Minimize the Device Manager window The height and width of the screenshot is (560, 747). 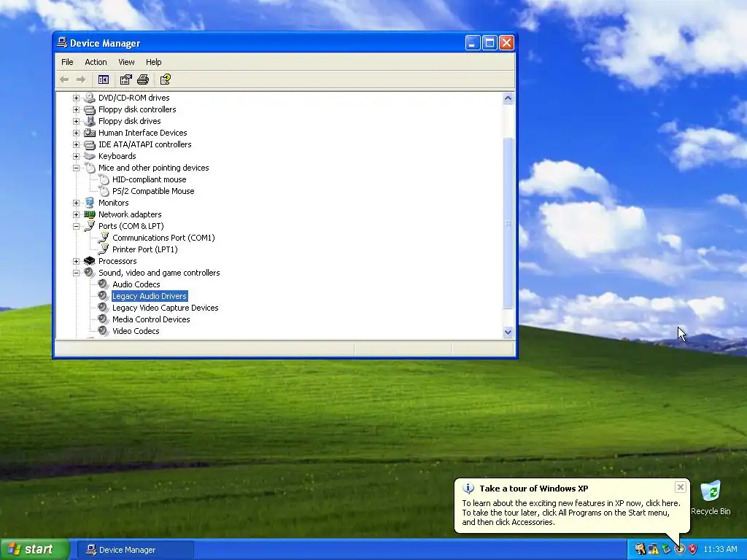[473, 43]
